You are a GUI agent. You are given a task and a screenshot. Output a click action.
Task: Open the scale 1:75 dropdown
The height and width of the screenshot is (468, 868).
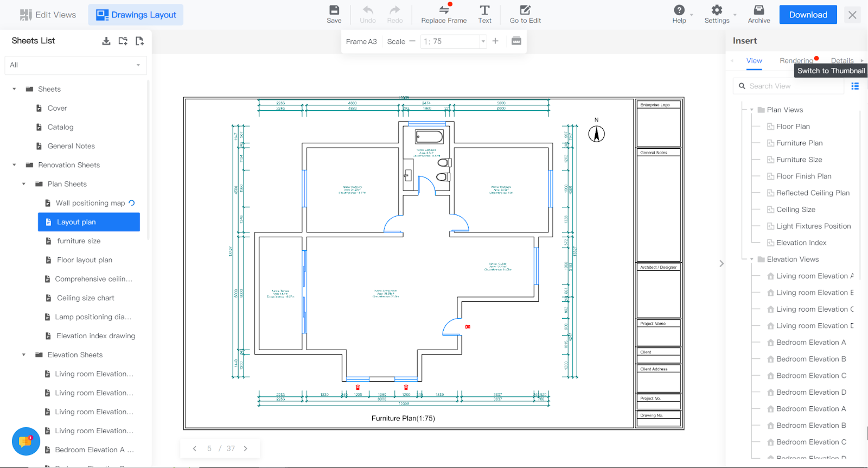pos(483,42)
